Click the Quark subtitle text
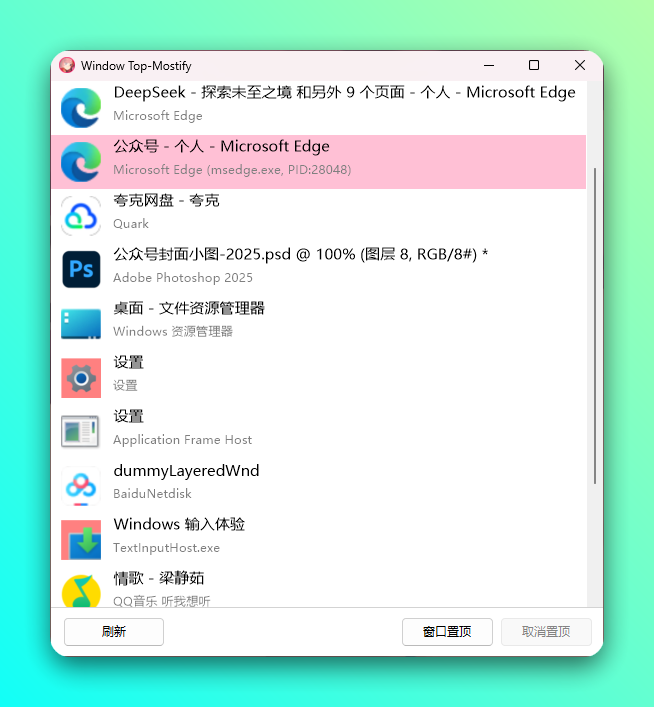Screen dimensions: 654x707 coord(131,224)
